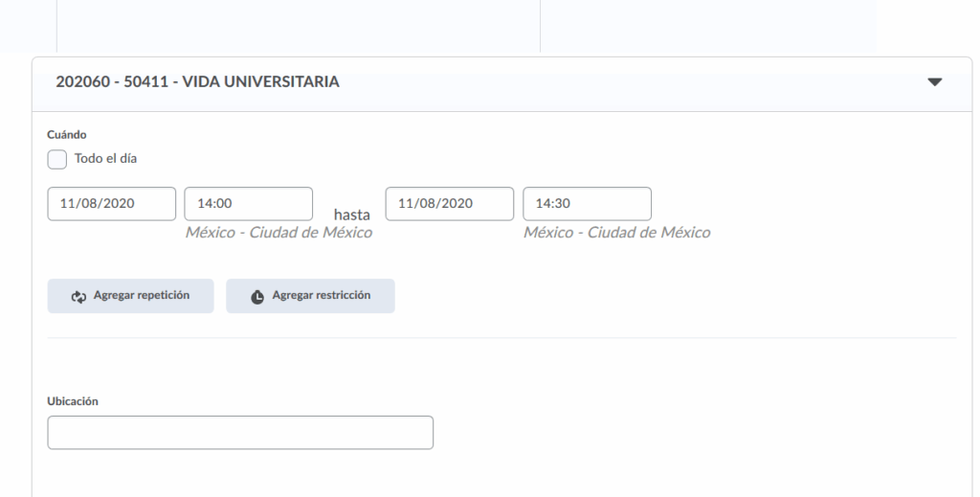Image resolution: width=980 pixels, height=497 pixels.
Task: Click the empty left panel above the course header
Action: (297, 24)
